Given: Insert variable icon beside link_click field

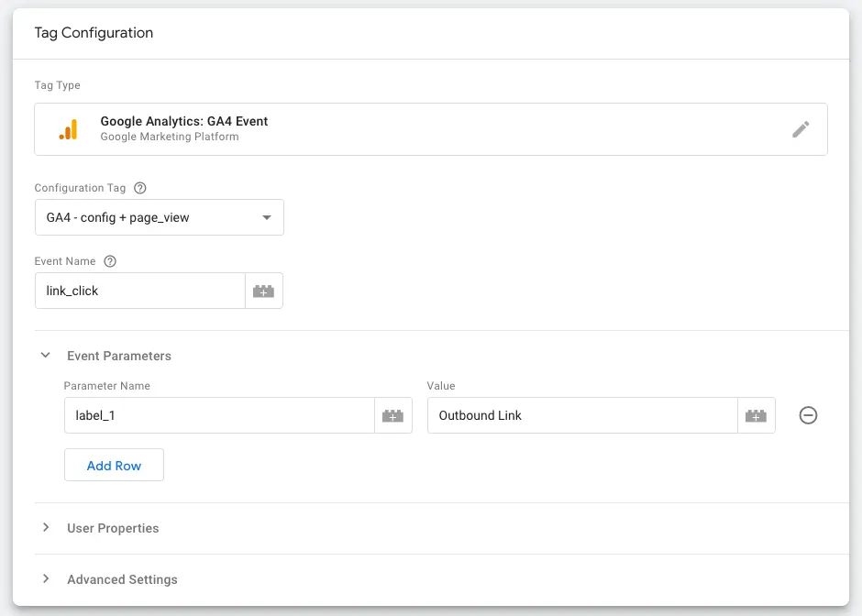Looking at the screenshot, I should 264,291.
